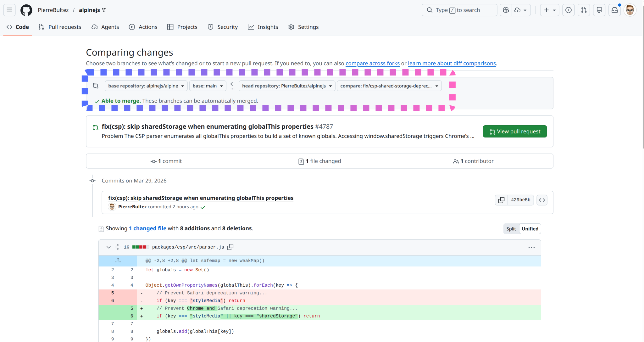644x342 pixels.
Task: Open Copilot from the header
Action: coord(506,10)
